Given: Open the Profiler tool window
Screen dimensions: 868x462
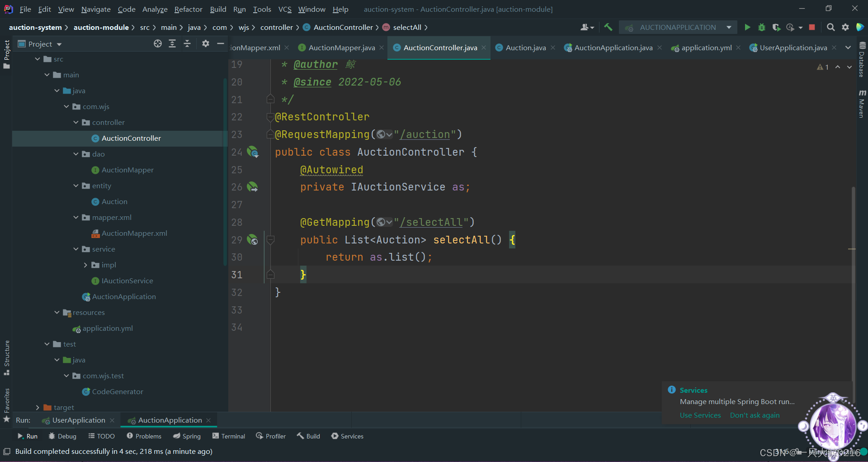Looking at the screenshot, I should (271, 436).
